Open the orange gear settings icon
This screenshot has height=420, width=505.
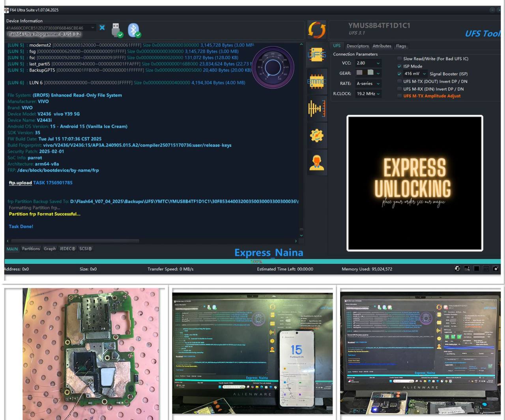point(317,136)
